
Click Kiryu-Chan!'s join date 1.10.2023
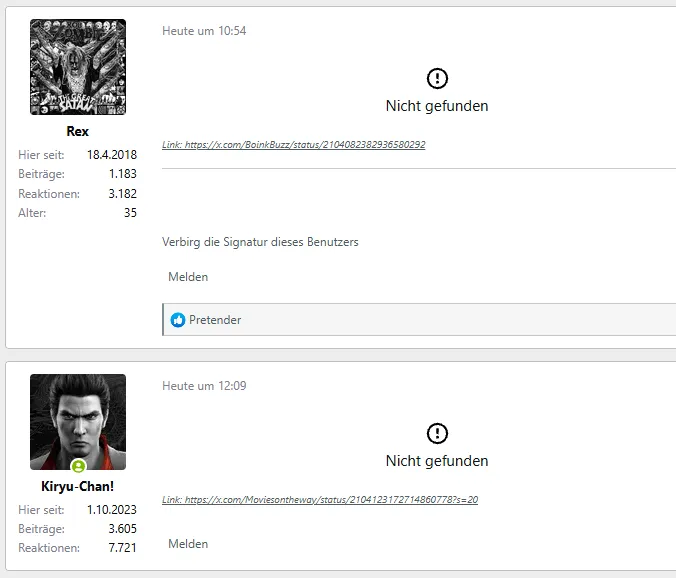112,510
